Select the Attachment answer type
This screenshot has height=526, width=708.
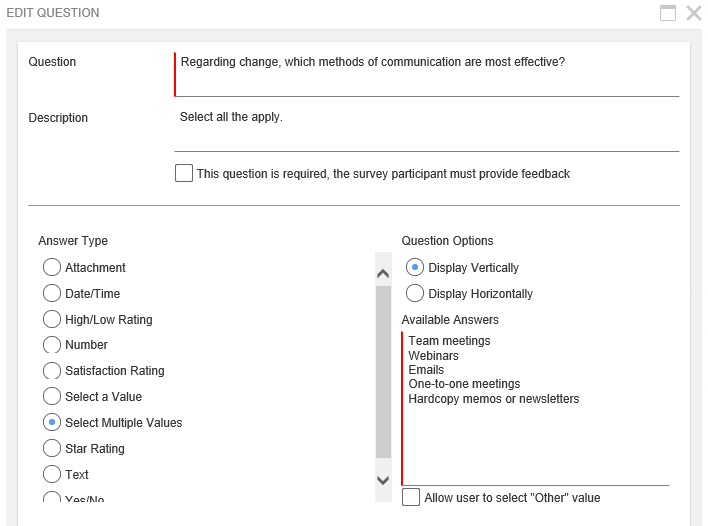(x=52, y=267)
